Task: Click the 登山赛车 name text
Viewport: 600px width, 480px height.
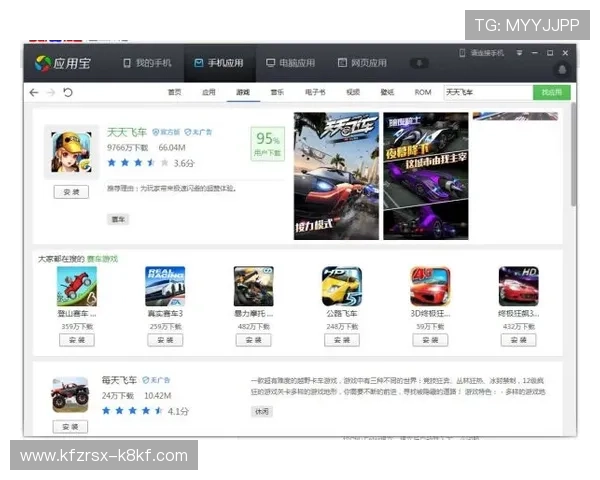Action: 77,314
